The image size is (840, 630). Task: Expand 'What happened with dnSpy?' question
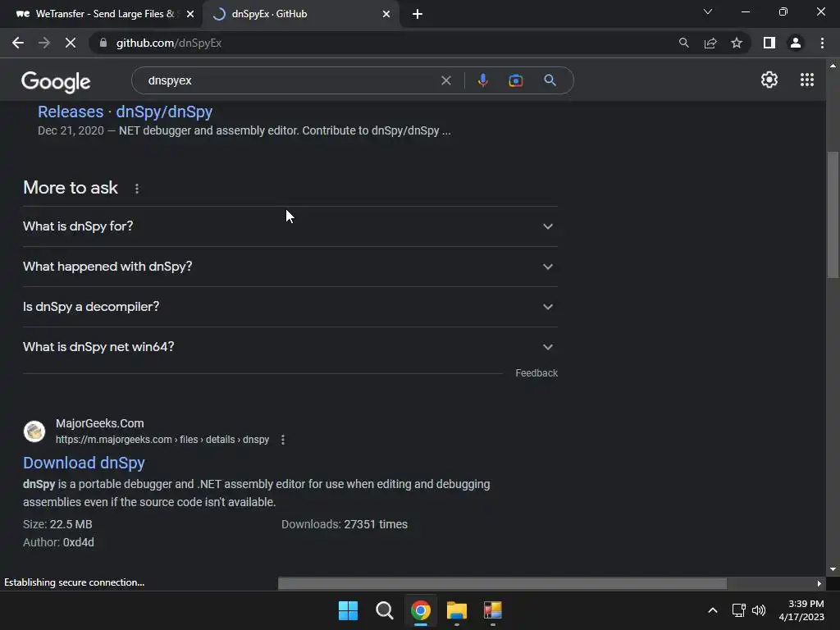coord(290,267)
